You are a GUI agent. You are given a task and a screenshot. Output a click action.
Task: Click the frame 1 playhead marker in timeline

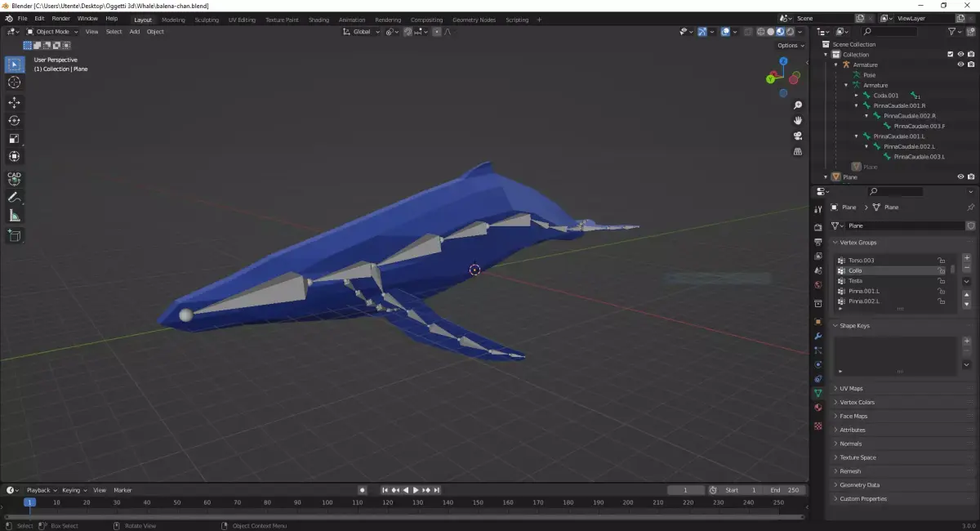click(x=29, y=502)
